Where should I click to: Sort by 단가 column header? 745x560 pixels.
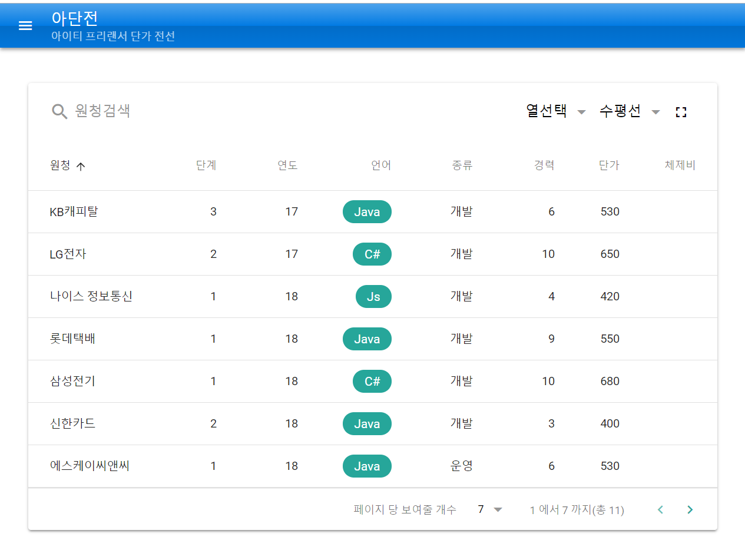click(x=609, y=165)
